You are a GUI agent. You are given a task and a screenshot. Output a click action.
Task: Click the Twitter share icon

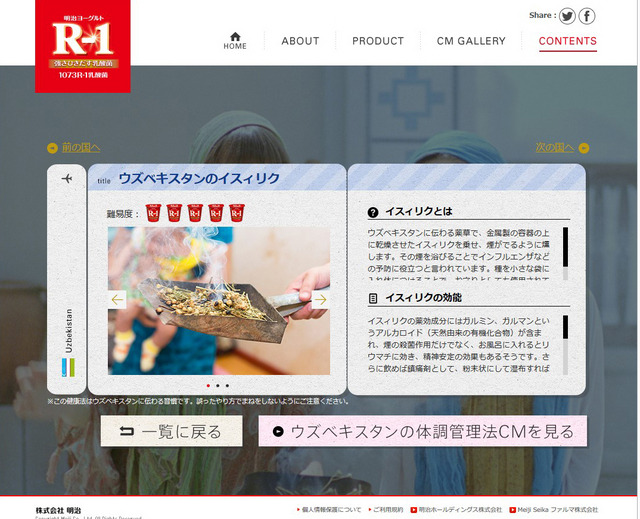(x=567, y=16)
